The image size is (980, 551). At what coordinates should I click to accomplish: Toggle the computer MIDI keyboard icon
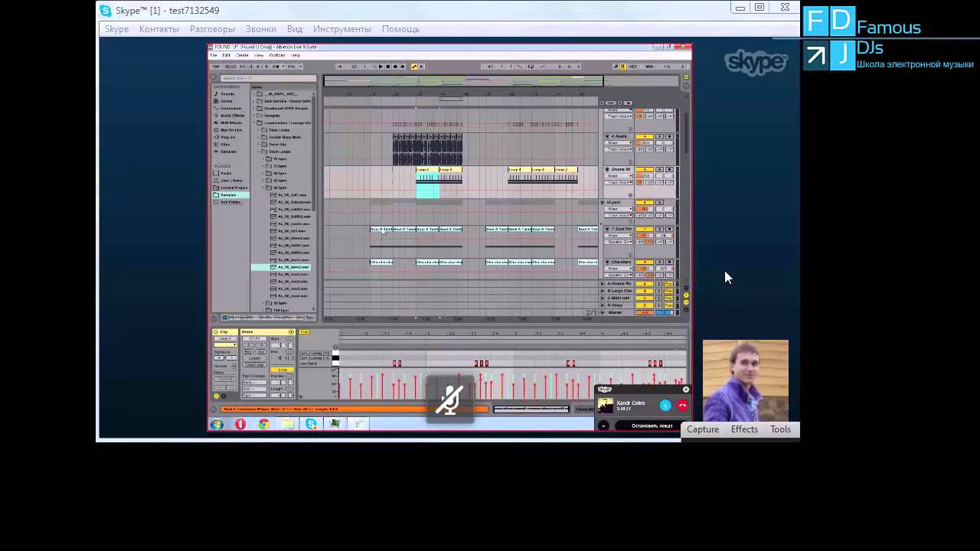pos(622,67)
